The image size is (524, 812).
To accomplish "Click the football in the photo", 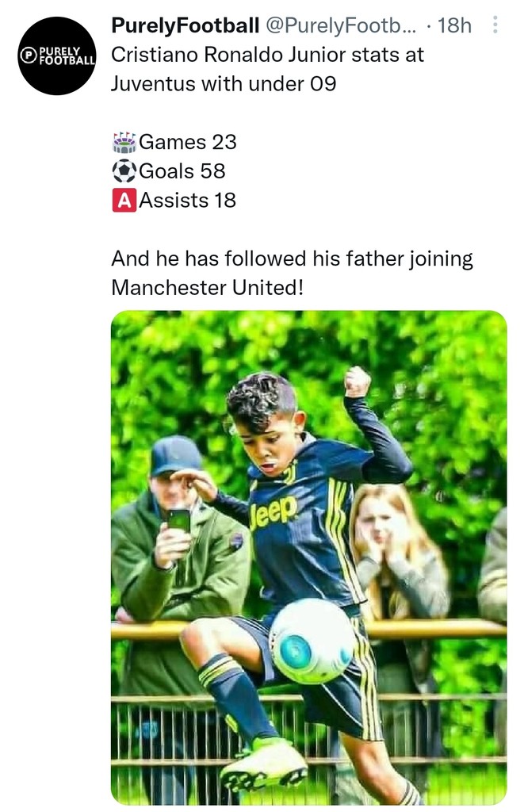I will point(312,641).
